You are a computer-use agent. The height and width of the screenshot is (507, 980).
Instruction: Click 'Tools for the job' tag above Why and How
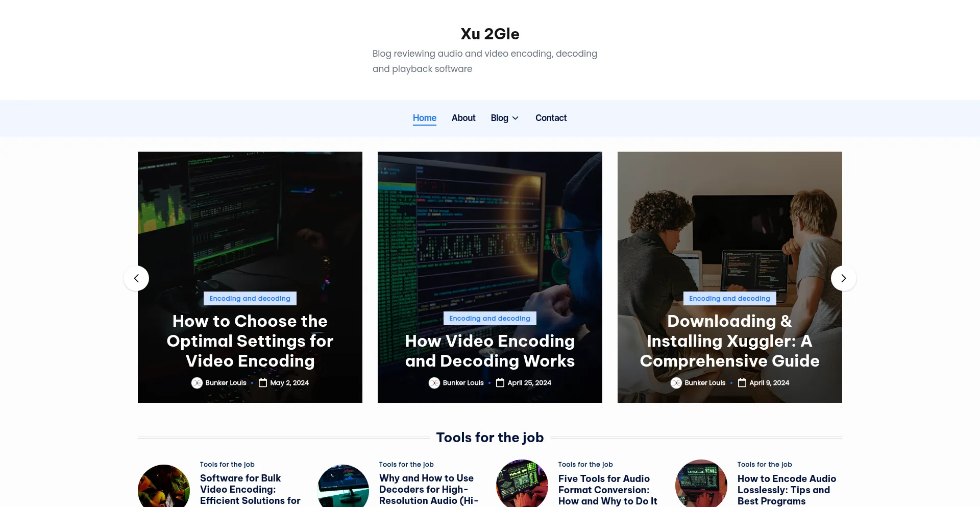(406, 464)
